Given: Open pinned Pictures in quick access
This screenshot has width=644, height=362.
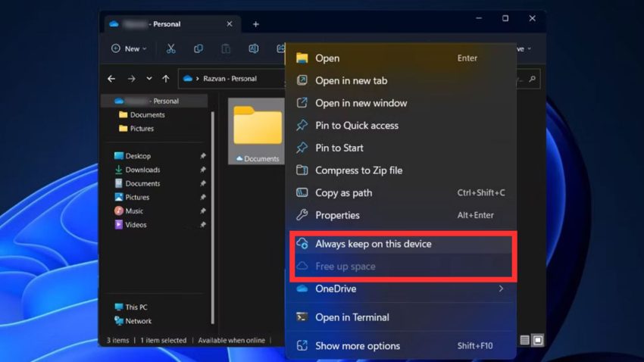Looking at the screenshot, I should pyautogui.click(x=132, y=197).
